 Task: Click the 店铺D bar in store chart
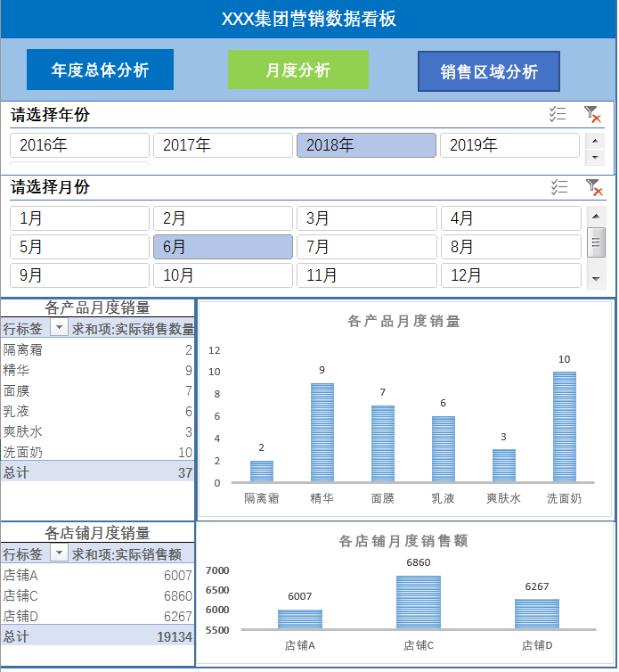tap(537, 614)
